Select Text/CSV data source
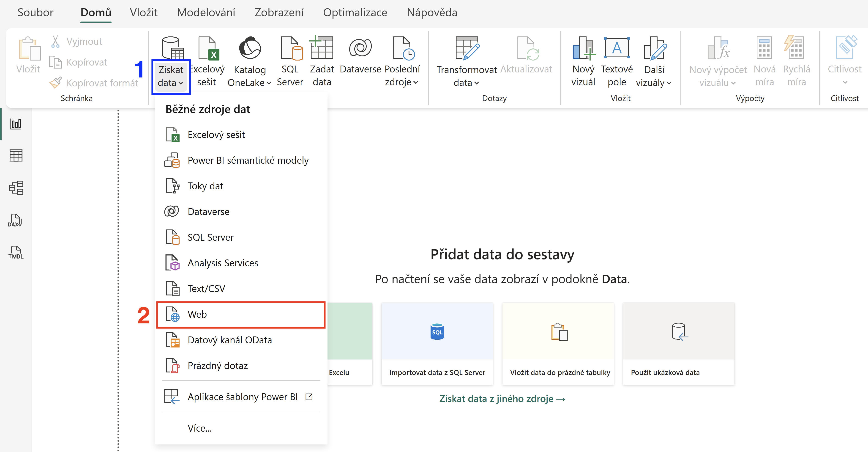868x452 pixels. click(x=241, y=288)
